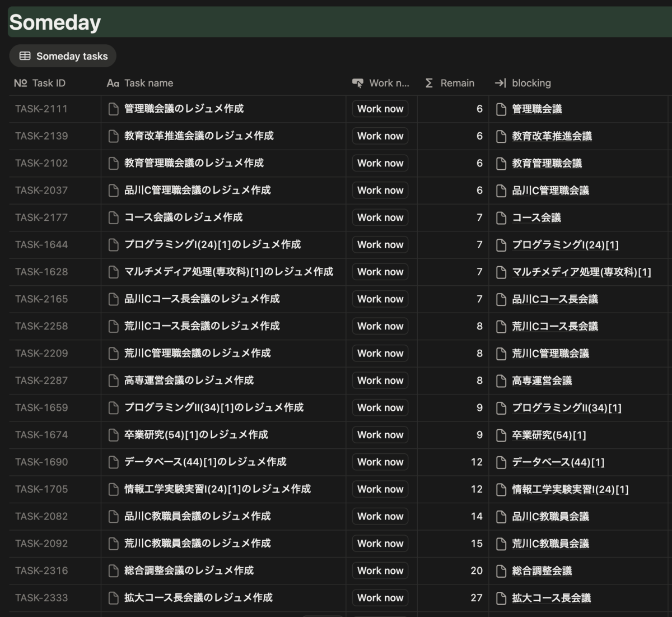Click the Task ID cell TASK-1628

pos(41,272)
